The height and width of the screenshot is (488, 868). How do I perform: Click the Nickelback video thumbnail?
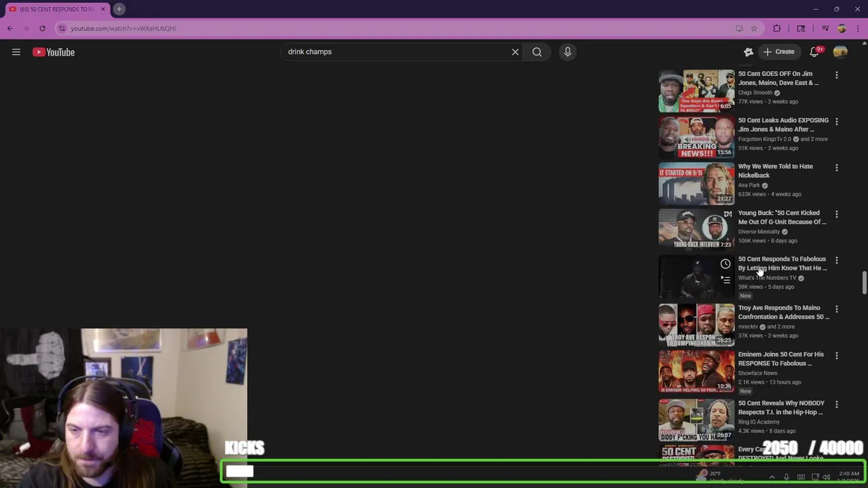tap(696, 183)
